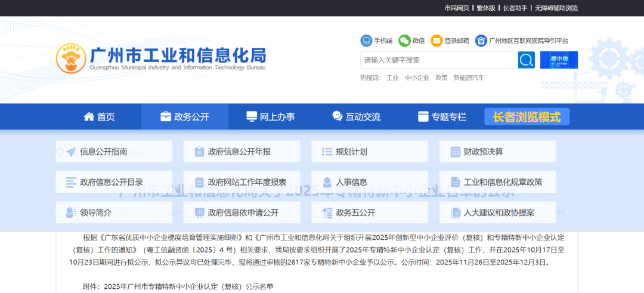Open the internet hospital platform icon

[x=481, y=41]
